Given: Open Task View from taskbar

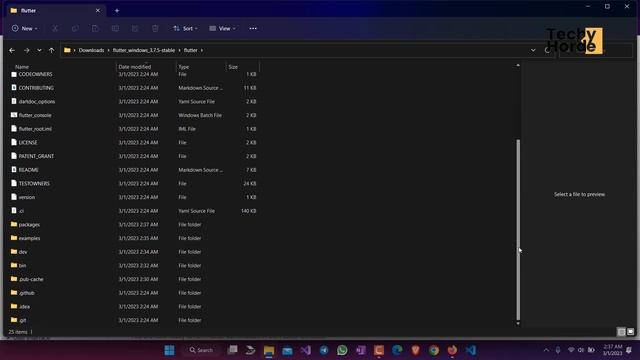Looking at the screenshot, I should coord(233,350).
